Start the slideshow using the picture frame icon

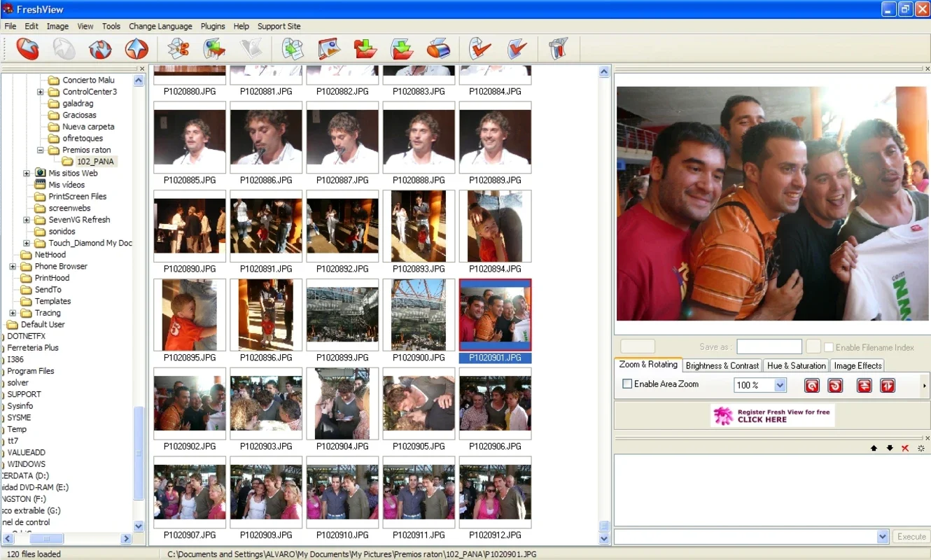point(329,49)
